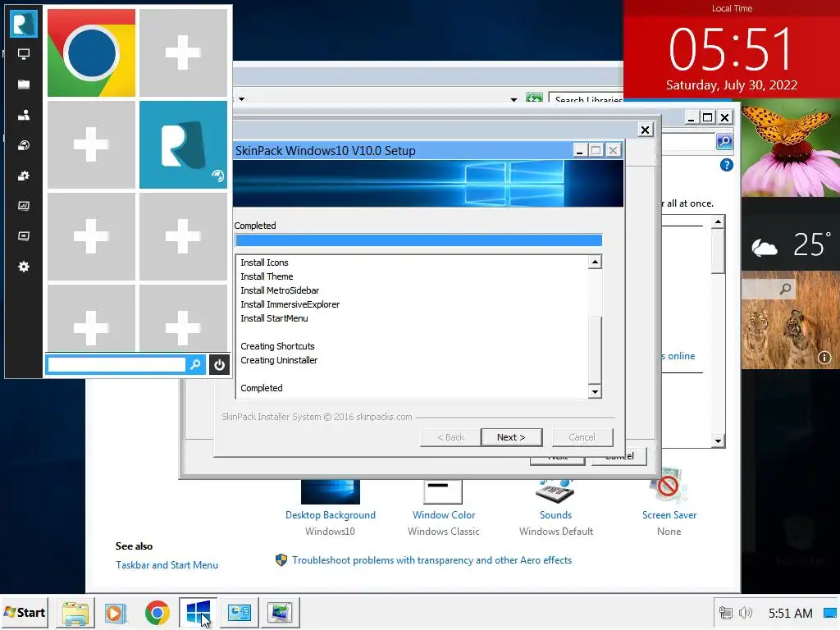The width and height of the screenshot is (840, 630).
Task: Click the magnifier on the tiger tile
Action: point(785,290)
